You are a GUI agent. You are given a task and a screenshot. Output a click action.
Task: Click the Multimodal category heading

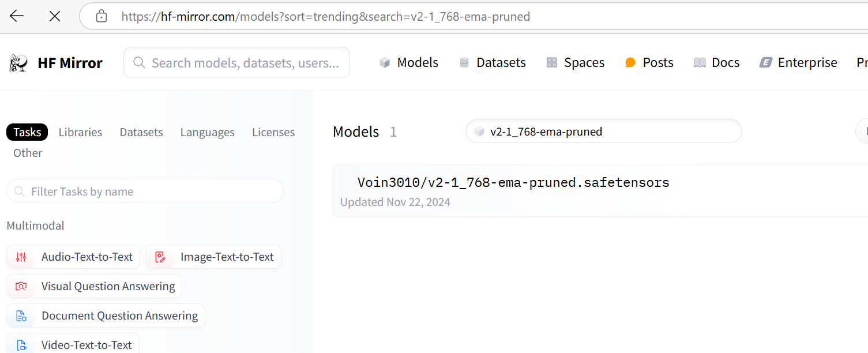pyautogui.click(x=36, y=226)
